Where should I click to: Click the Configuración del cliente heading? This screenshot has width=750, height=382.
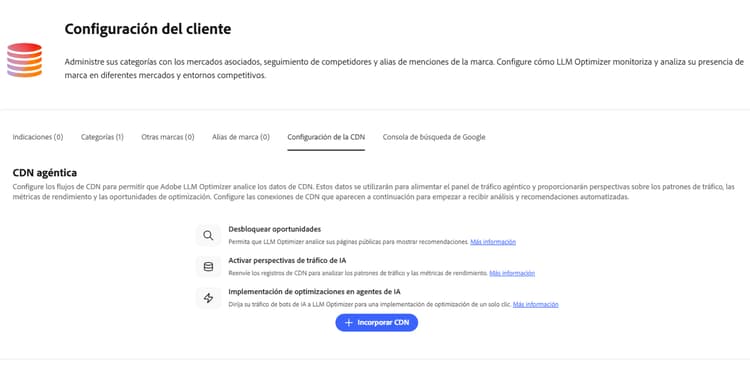point(148,29)
